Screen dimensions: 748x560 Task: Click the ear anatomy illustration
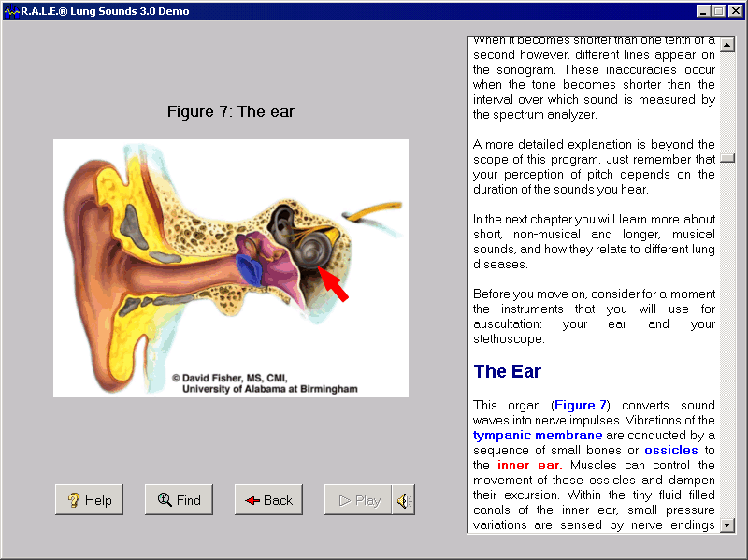tap(231, 266)
